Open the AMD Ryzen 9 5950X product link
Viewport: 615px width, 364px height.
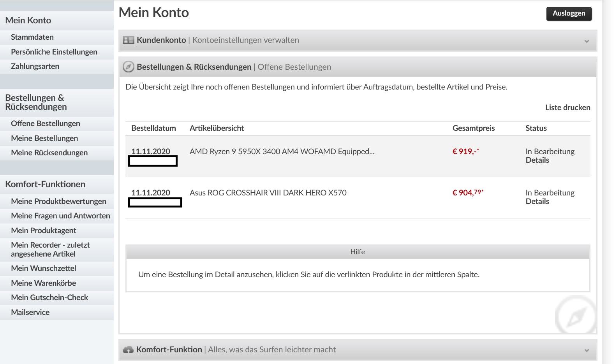point(282,151)
